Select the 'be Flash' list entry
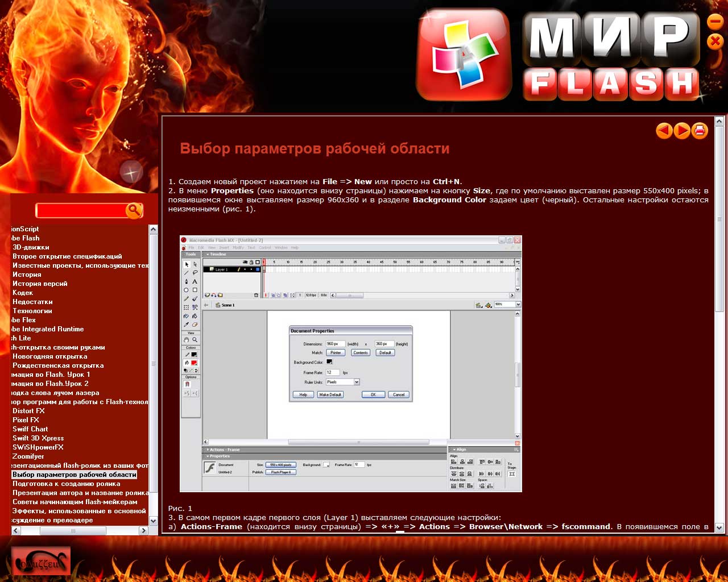 point(26,238)
